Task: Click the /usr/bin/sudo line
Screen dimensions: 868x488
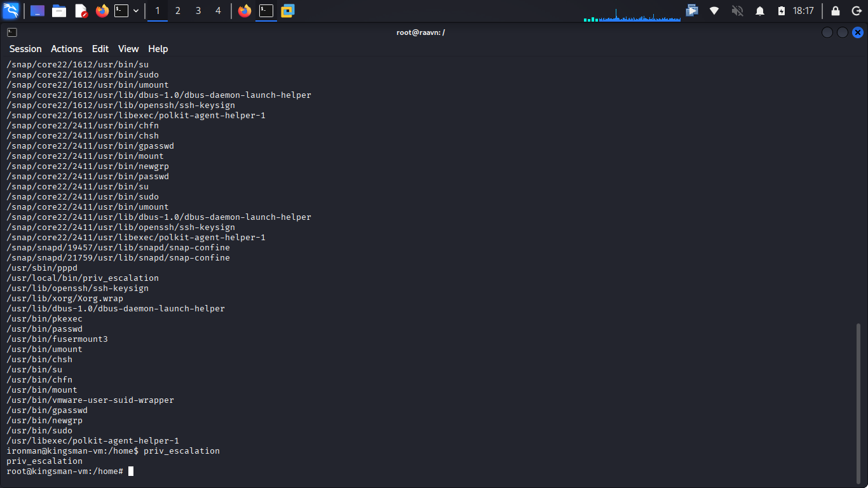Action: (39, 431)
